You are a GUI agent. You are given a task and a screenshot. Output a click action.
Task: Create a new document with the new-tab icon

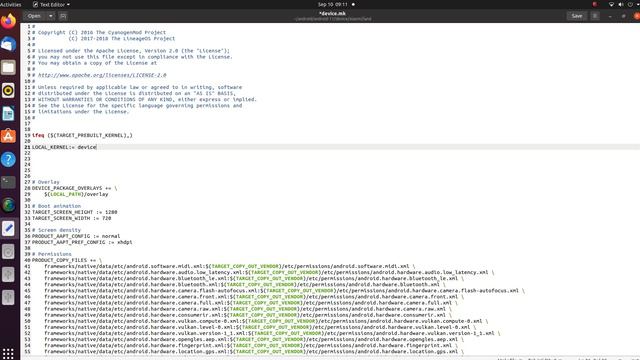pos(63,16)
